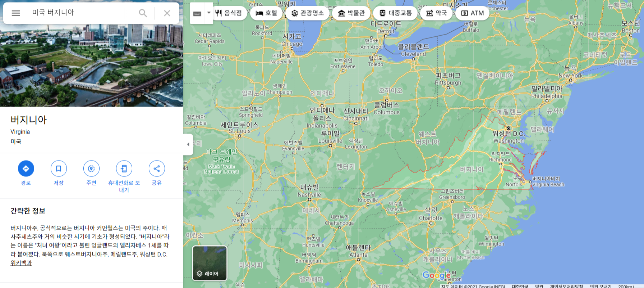Click the 윌밍턴 Wilmington map label
644x288 pixels.
[x=491, y=241]
